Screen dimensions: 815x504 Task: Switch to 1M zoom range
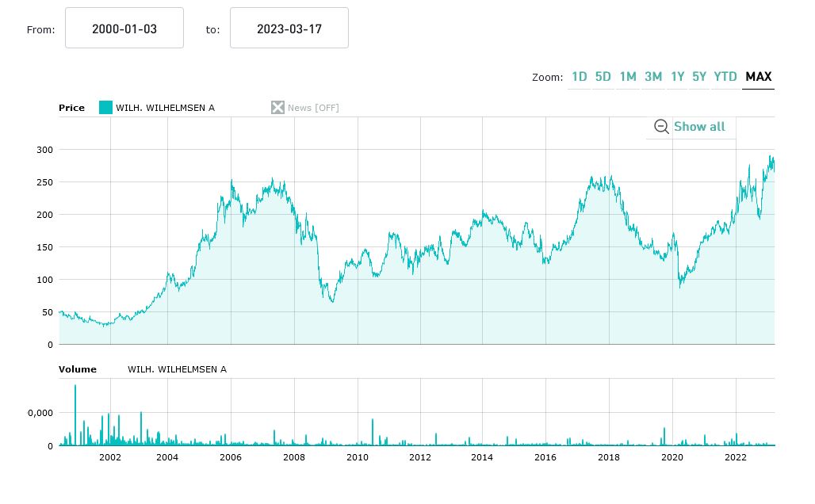coord(628,77)
